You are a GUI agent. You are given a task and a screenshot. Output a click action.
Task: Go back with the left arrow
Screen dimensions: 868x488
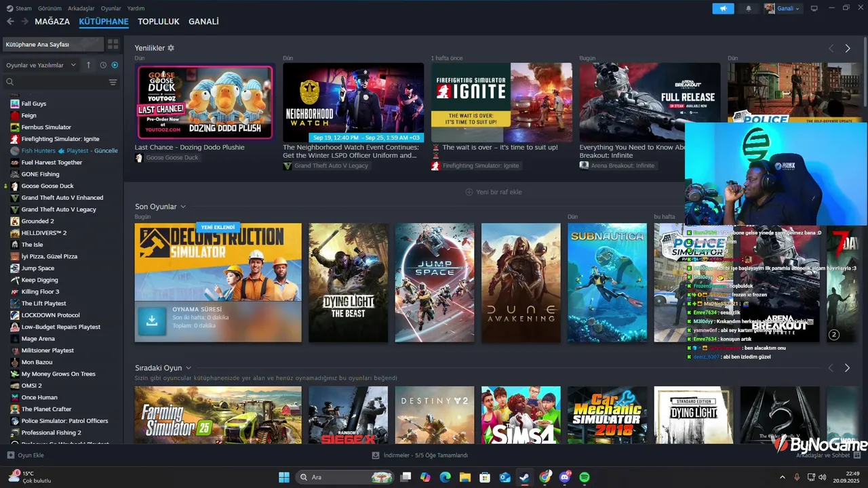pyautogui.click(x=10, y=22)
